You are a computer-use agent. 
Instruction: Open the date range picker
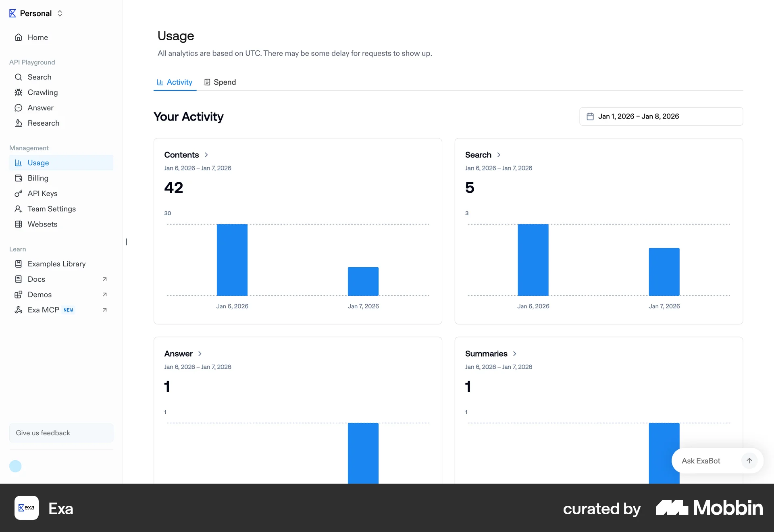pos(661,116)
